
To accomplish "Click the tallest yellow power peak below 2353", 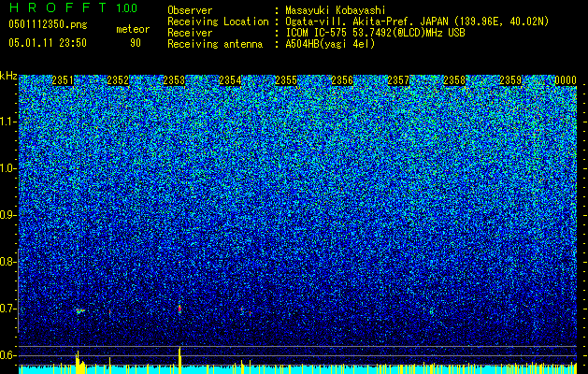I will (179, 360).
